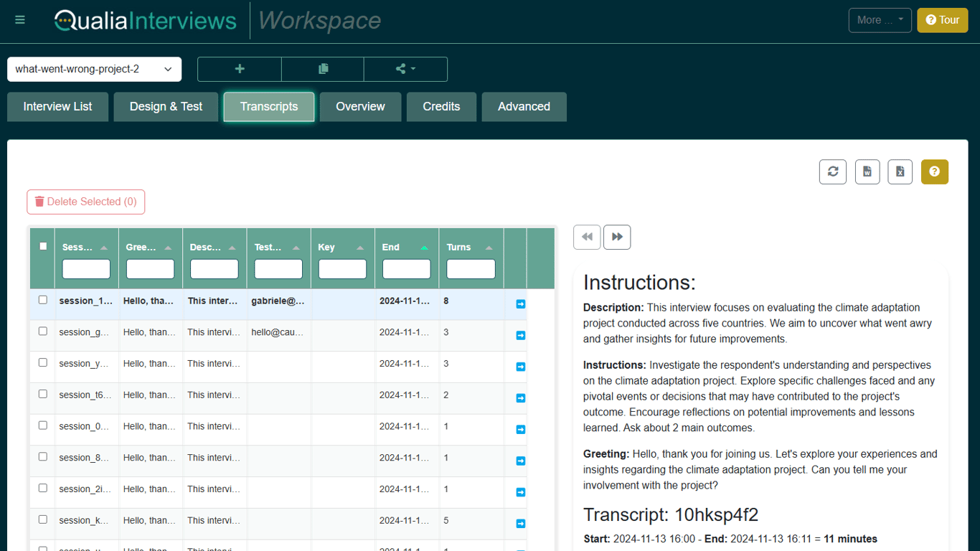This screenshot has height=551, width=980.
Task: Select checkbox for the 5-turn session_k row
Action: pos(43,519)
